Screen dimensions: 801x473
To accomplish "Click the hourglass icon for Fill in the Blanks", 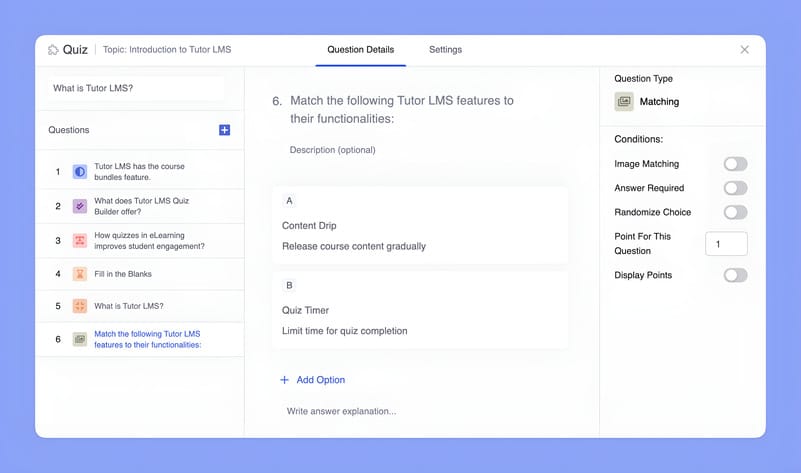I will 80,274.
